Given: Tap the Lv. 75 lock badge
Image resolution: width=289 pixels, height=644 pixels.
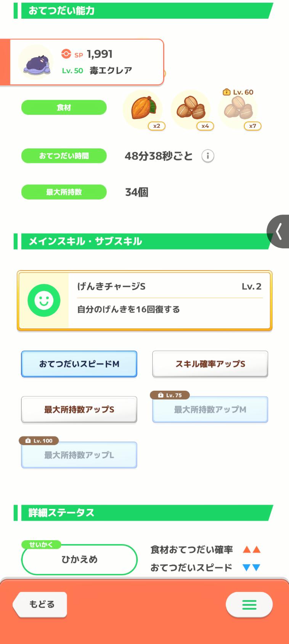Looking at the screenshot, I should tap(170, 395).
